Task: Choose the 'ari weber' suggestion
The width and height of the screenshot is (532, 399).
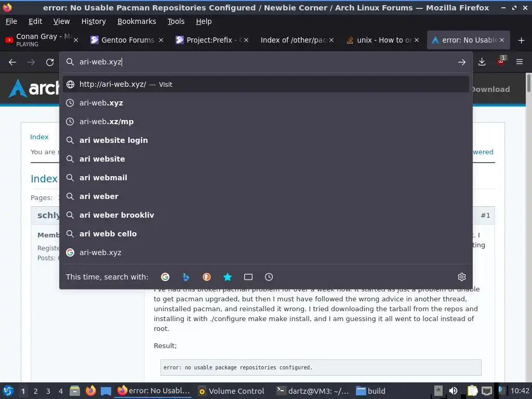Action: click(266, 196)
